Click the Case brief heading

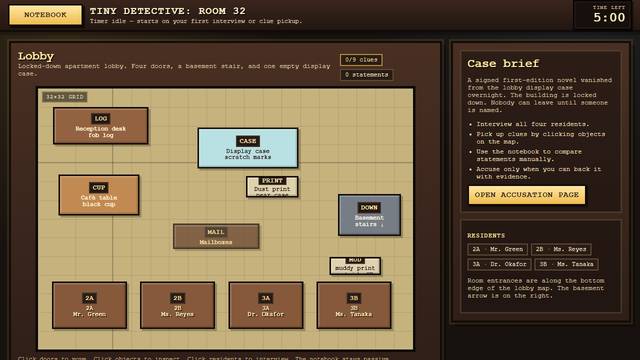click(x=503, y=64)
